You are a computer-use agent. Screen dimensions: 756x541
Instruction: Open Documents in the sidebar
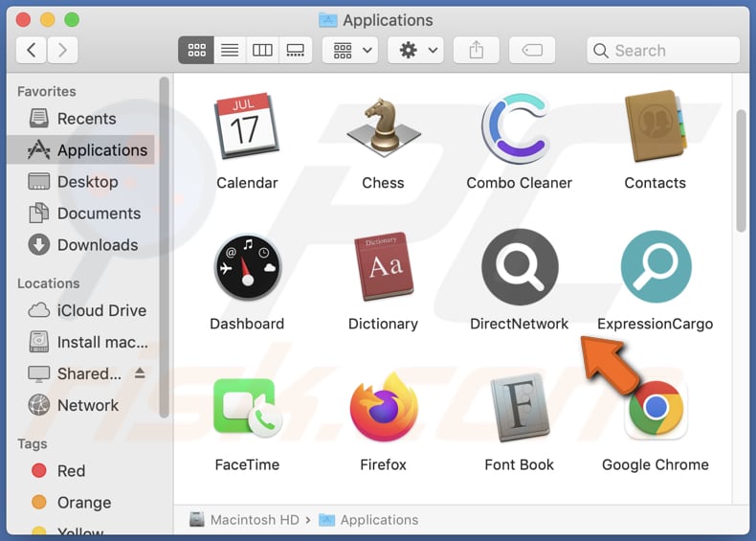[80, 214]
